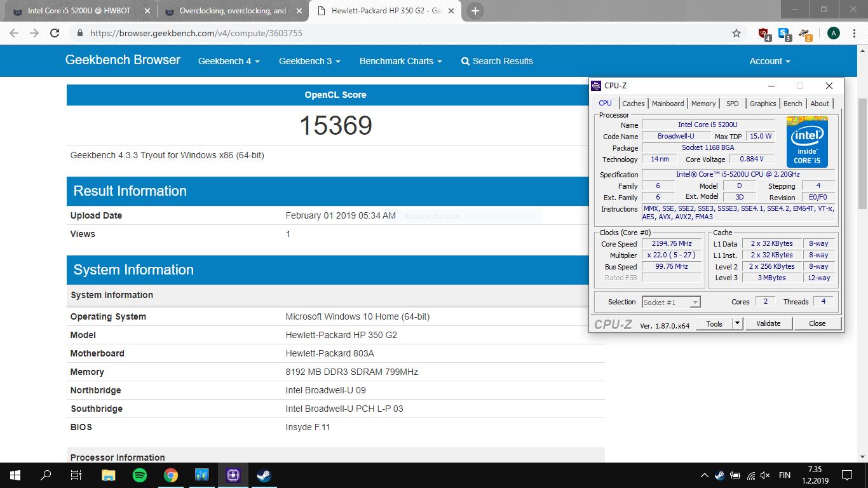This screenshot has width=868, height=488.
Task: Click the Max TDP value 15.0 W
Action: point(761,136)
